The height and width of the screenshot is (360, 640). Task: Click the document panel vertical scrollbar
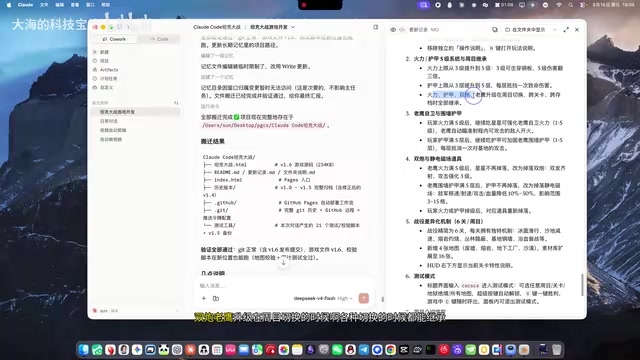(582, 285)
